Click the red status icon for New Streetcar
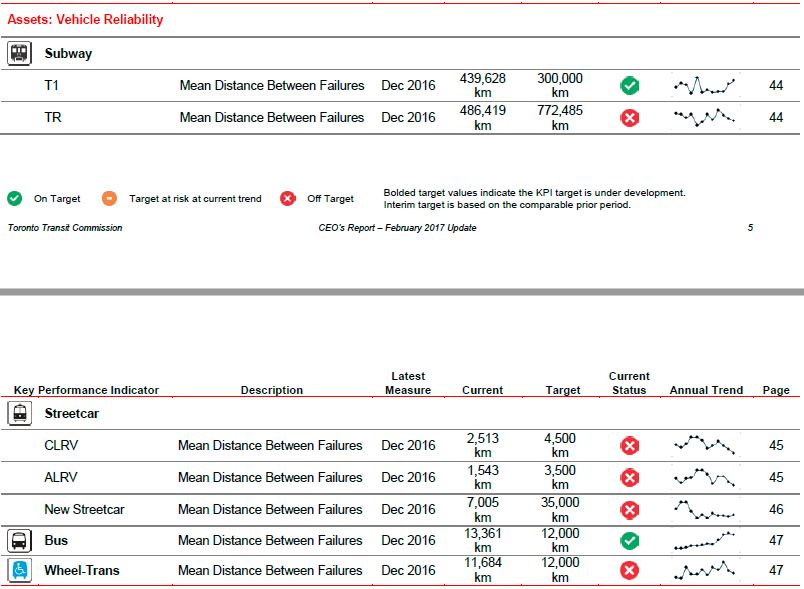 630,510
